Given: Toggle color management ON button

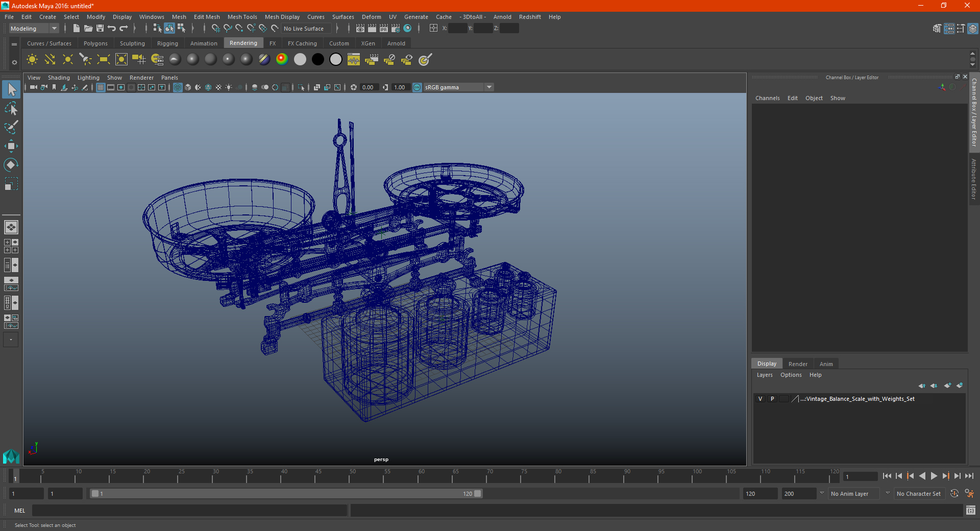Looking at the screenshot, I should pos(417,87).
